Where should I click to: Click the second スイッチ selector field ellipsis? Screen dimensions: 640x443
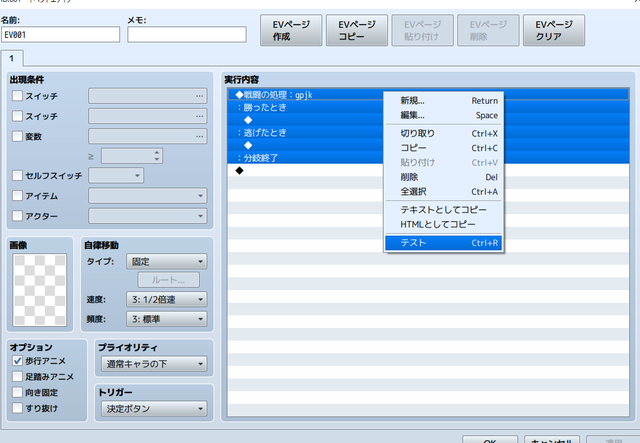199,116
